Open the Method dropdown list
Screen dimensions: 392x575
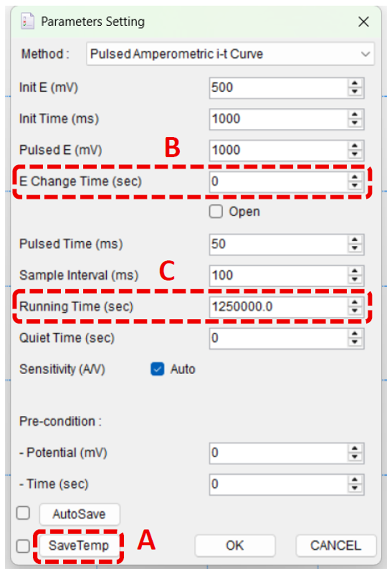click(365, 54)
